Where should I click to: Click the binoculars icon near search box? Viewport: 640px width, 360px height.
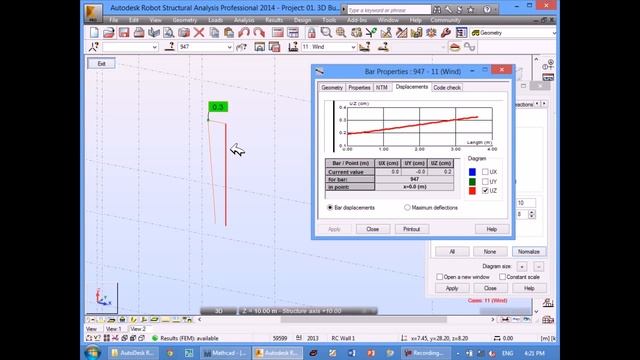click(437, 9)
